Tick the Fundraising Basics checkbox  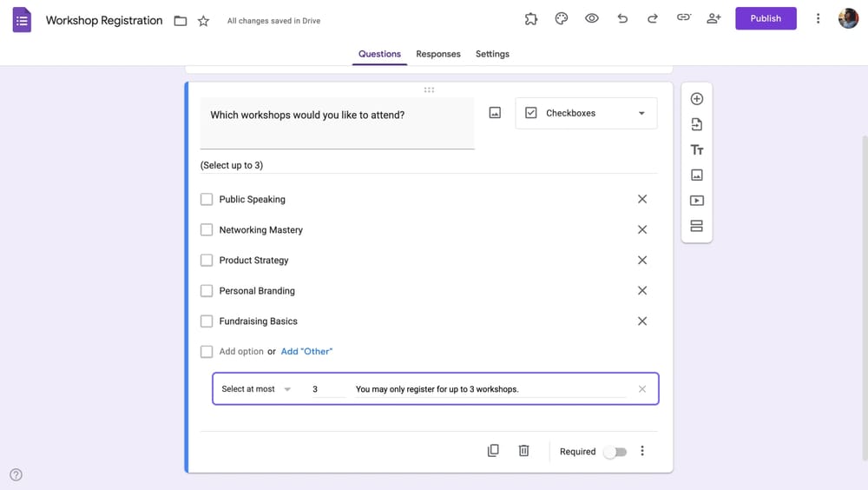207,321
